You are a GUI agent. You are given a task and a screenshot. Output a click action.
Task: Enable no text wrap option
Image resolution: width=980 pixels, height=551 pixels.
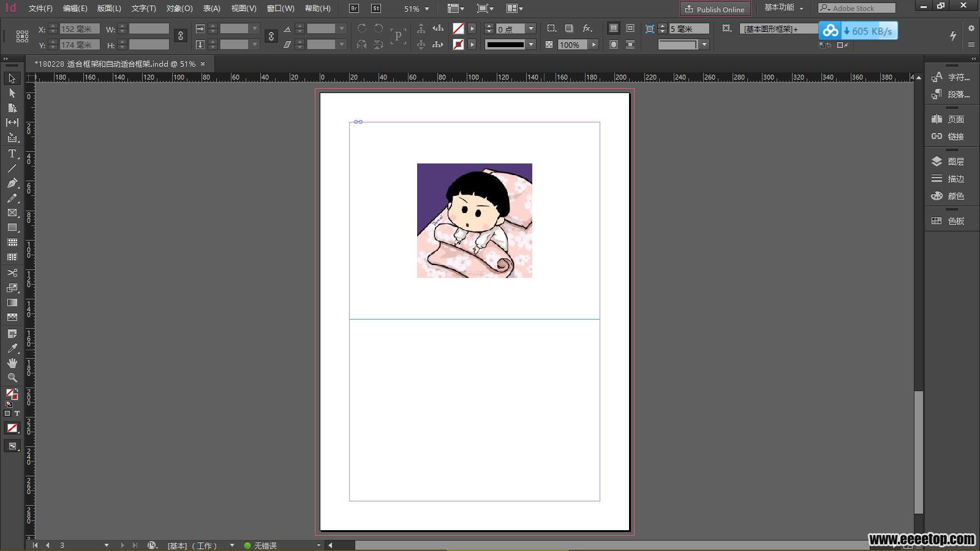click(613, 29)
